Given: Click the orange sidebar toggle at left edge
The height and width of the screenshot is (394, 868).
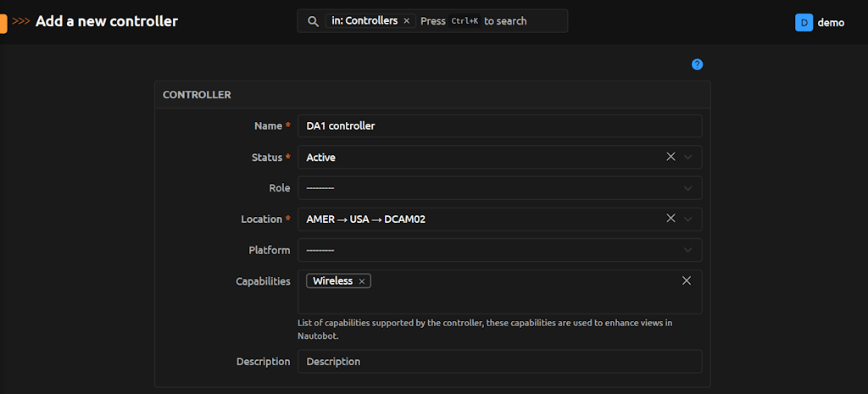Looking at the screenshot, I should coord(3,22).
